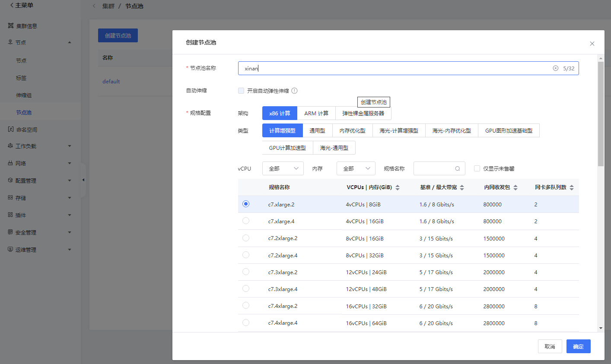Select the c7.4xlarge.2 radio button
The width and height of the screenshot is (611, 364).
[x=246, y=305]
